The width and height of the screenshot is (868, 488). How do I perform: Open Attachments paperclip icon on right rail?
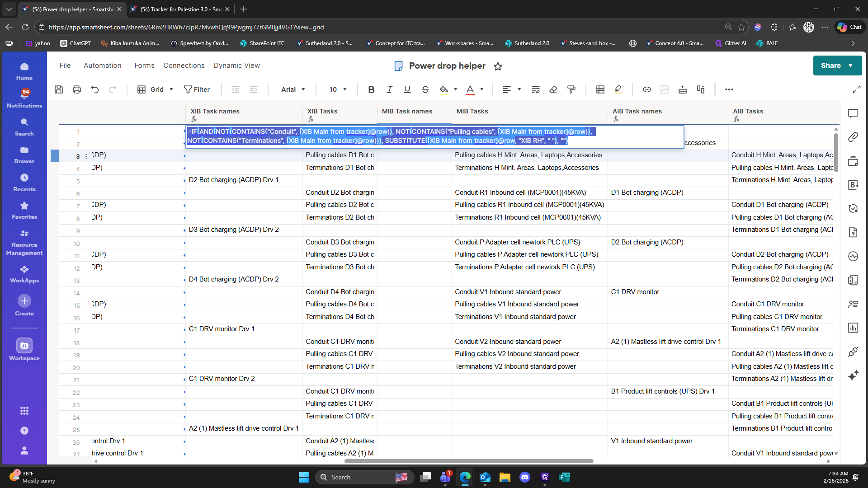853,137
